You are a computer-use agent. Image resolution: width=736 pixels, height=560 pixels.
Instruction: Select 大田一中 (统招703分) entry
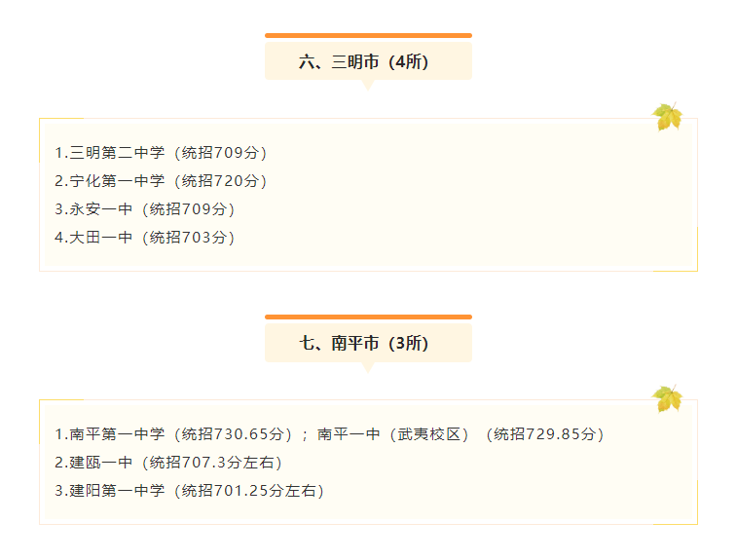[x=144, y=237]
